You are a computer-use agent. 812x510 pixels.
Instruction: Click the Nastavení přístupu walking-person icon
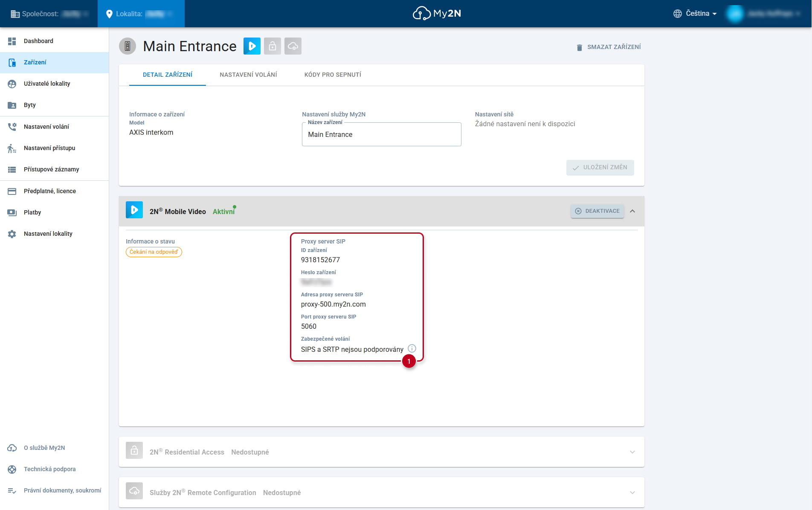point(12,148)
